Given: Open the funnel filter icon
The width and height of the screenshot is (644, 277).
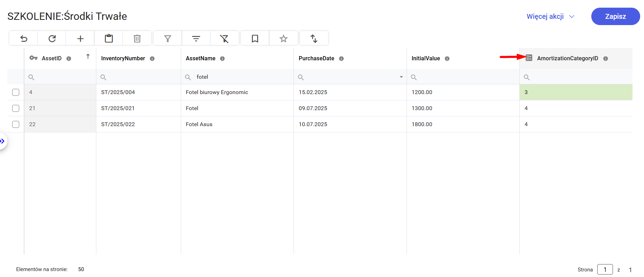Looking at the screenshot, I should (x=168, y=38).
